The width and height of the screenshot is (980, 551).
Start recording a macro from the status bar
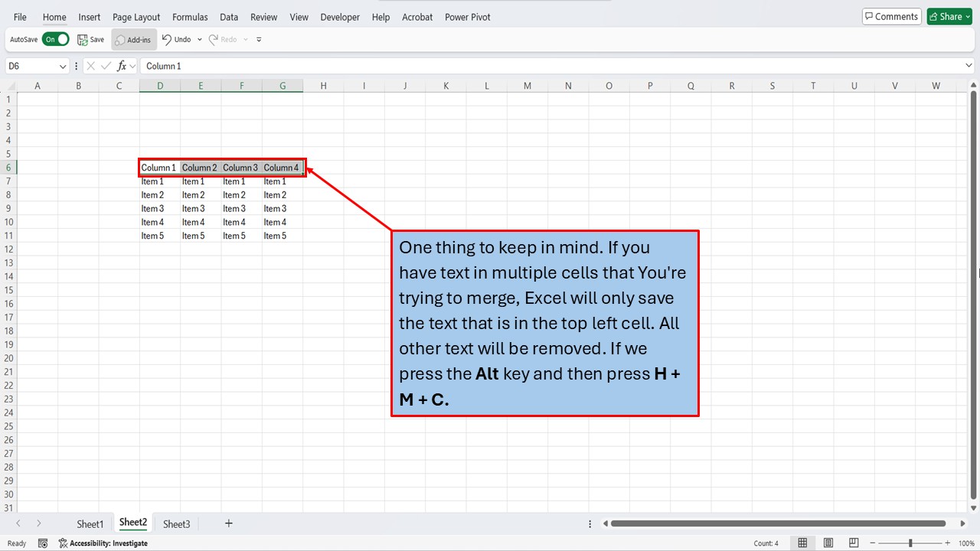point(43,543)
